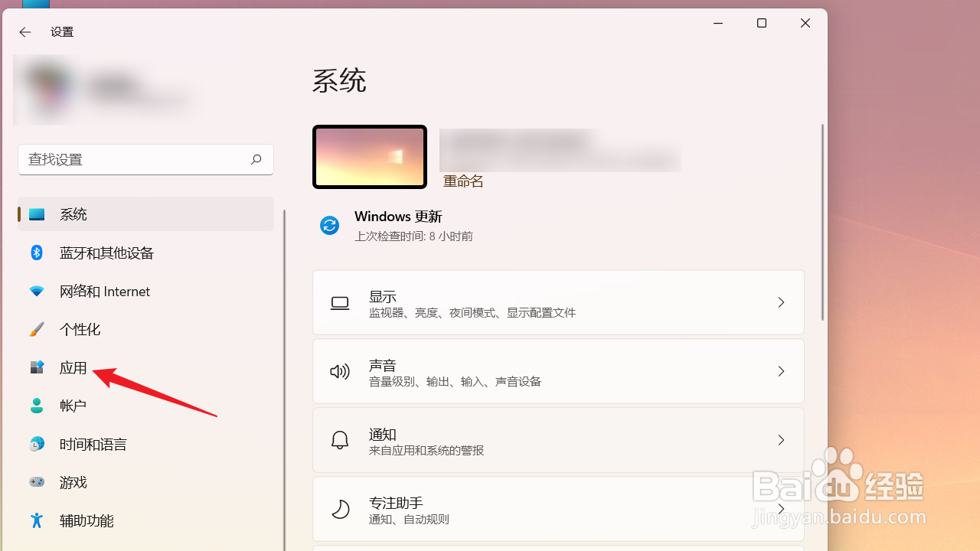The image size is (980, 551).
Task: Go back using the arrow button
Action: (25, 32)
